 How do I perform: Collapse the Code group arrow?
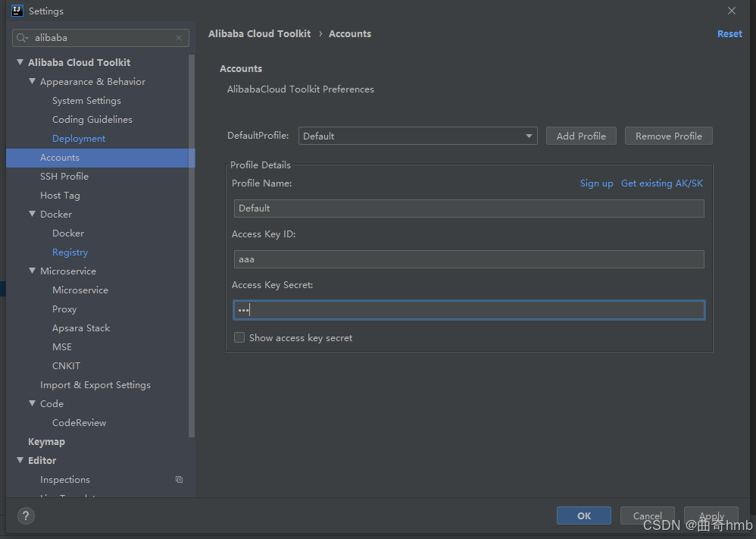click(x=33, y=403)
